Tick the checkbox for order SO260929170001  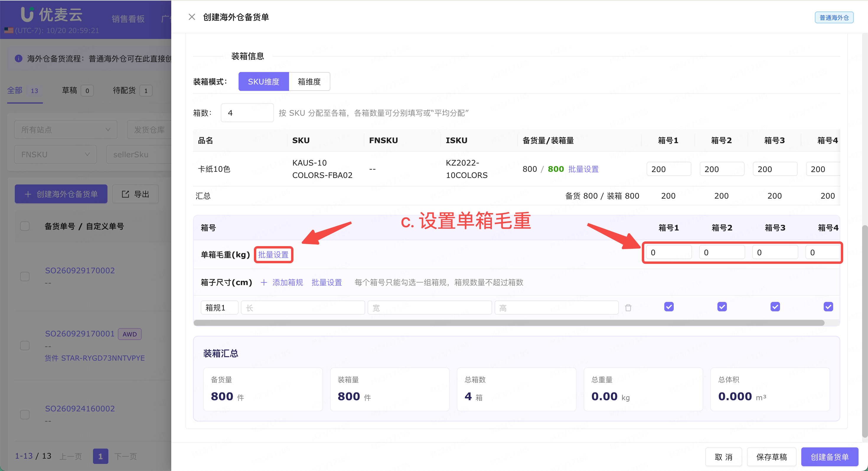25,345
